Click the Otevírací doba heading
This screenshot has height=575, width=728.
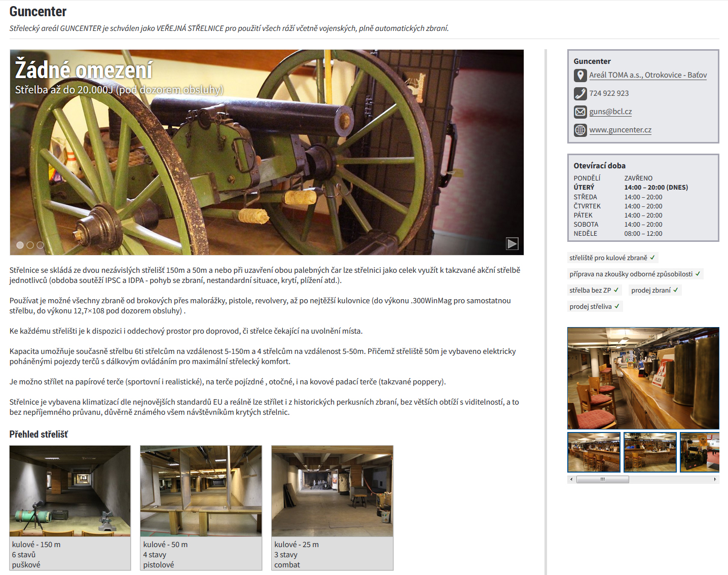[x=599, y=166]
